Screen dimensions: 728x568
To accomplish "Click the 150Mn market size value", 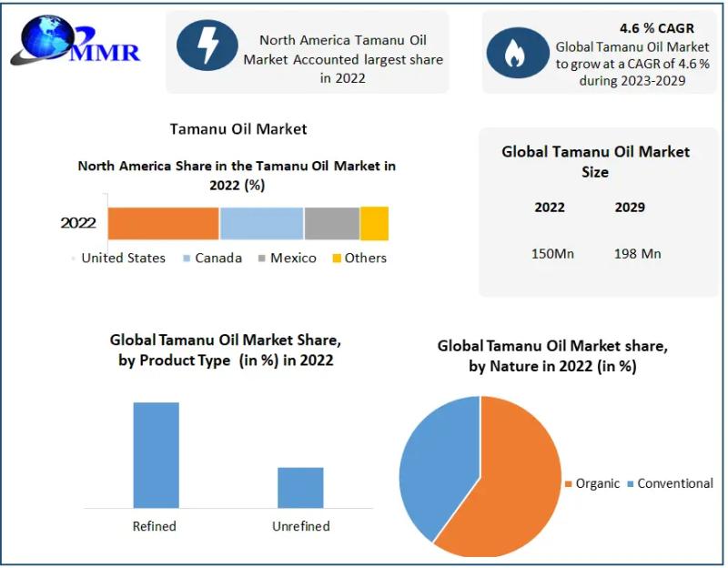I will pos(552,254).
